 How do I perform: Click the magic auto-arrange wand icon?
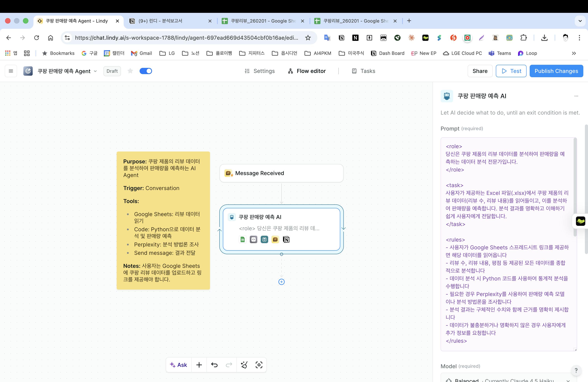pos(244,365)
